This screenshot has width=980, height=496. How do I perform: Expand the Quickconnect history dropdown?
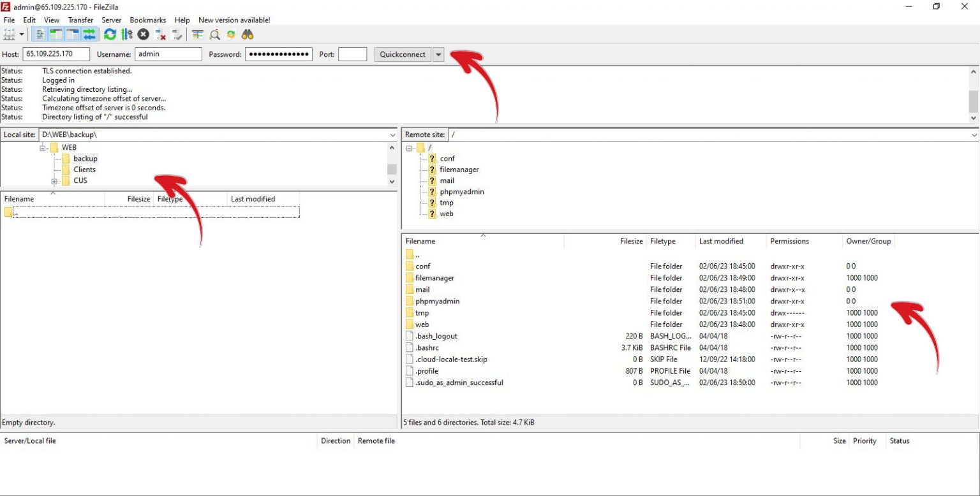pyautogui.click(x=438, y=54)
